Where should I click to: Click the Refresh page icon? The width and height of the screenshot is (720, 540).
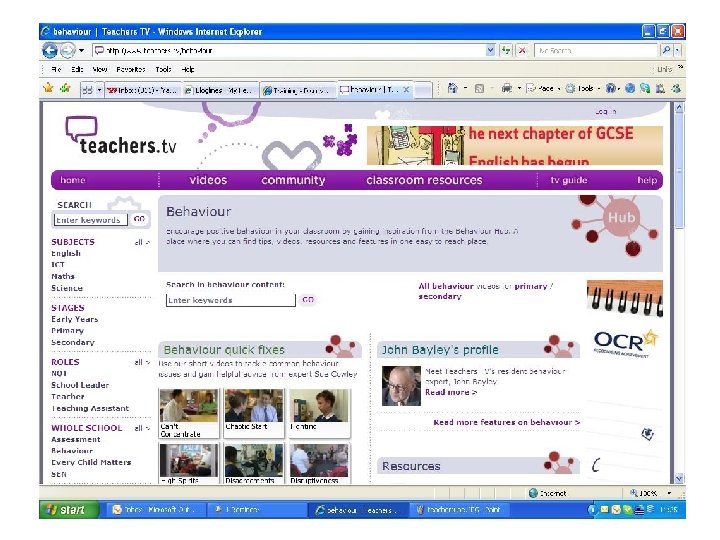(x=506, y=50)
